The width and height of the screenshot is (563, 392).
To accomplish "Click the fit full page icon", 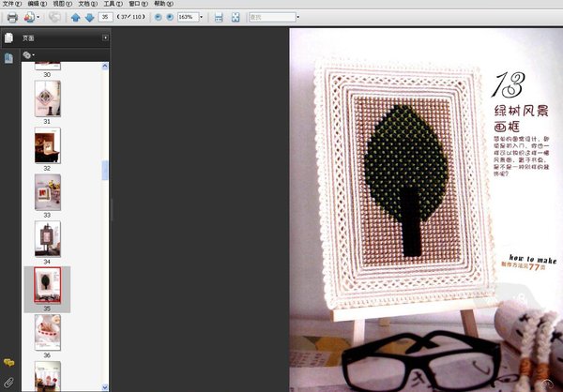I will [x=236, y=17].
